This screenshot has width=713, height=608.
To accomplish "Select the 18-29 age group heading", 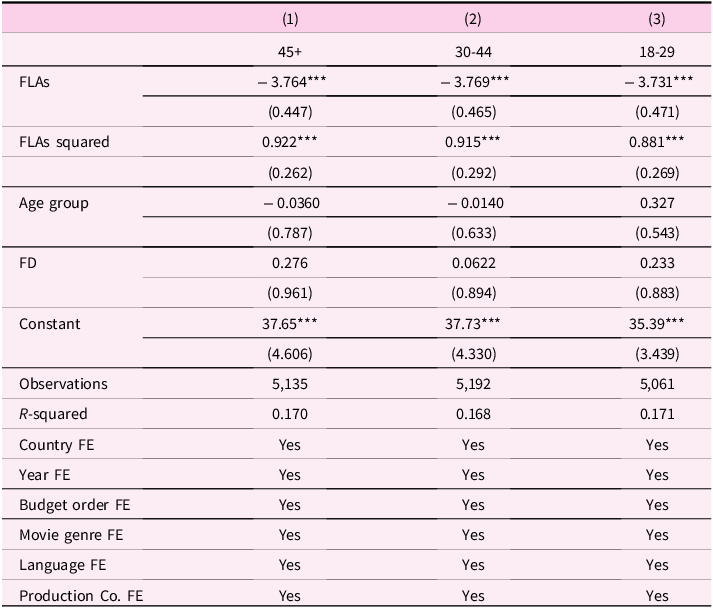I will coord(657,52).
